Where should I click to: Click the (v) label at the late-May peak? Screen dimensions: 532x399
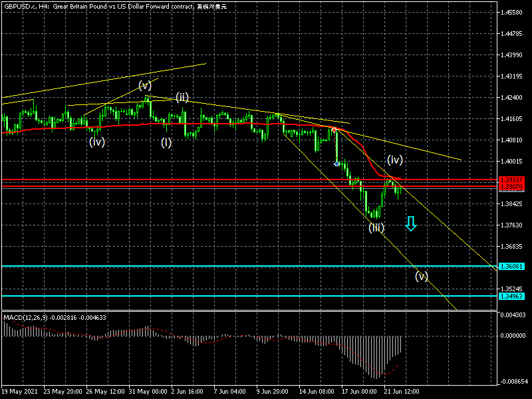(145, 85)
